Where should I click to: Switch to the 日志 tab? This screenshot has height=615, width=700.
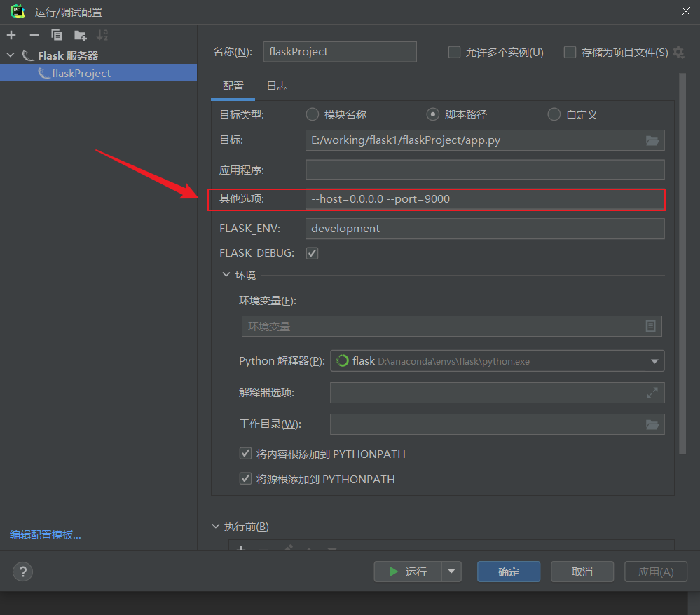[277, 86]
